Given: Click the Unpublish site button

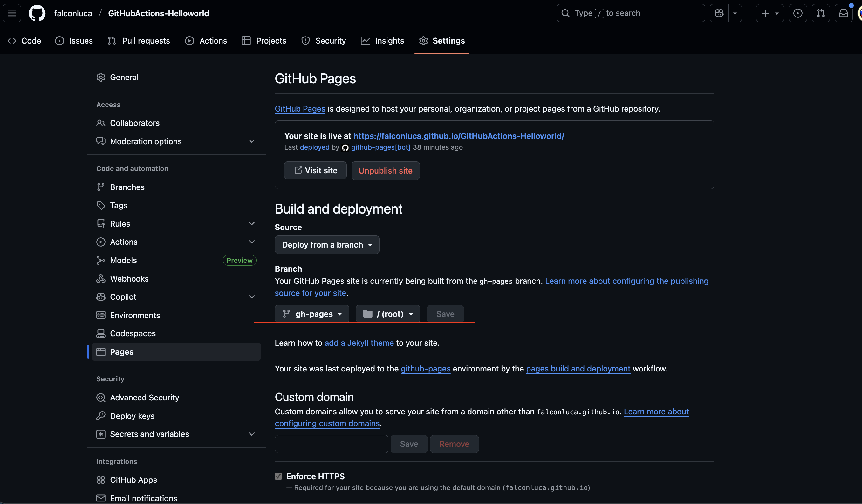Looking at the screenshot, I should pos(385,171).
